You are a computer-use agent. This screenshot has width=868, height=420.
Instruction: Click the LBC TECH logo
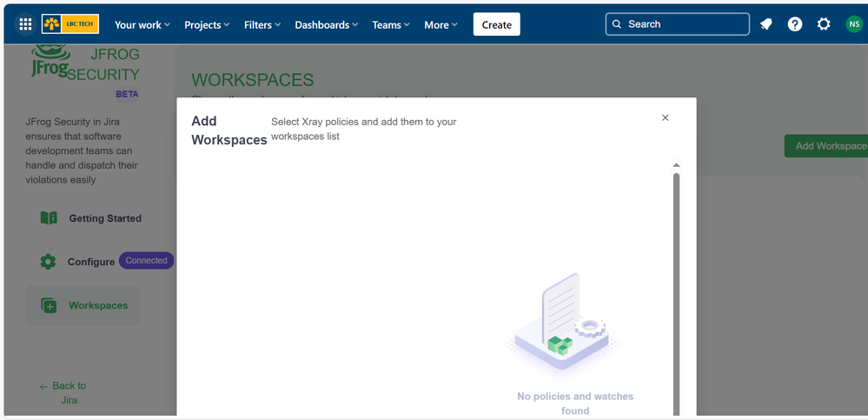(70, 23)
